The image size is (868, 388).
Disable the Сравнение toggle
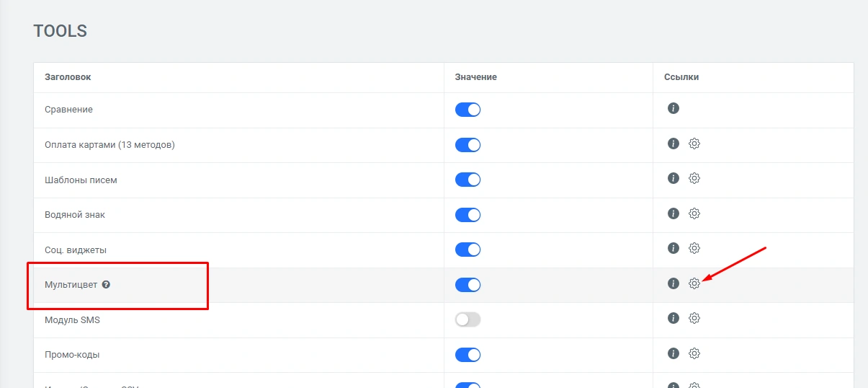click(467, 110)
